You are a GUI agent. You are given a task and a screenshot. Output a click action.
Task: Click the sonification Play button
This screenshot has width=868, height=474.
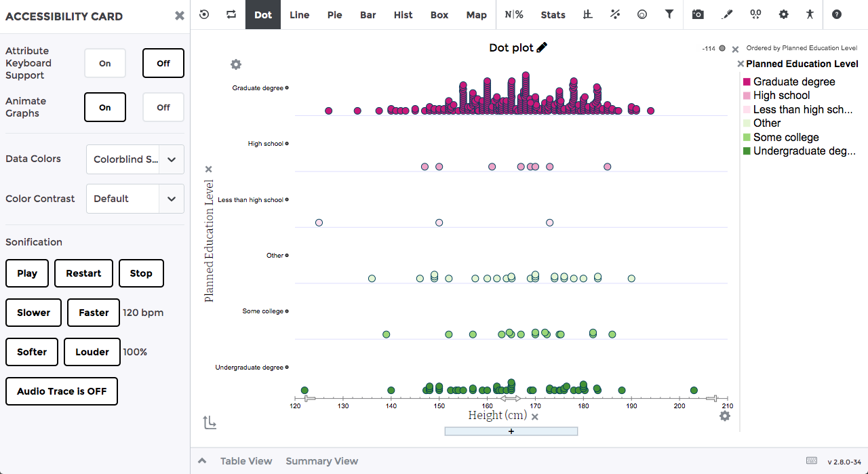(27, 273)
